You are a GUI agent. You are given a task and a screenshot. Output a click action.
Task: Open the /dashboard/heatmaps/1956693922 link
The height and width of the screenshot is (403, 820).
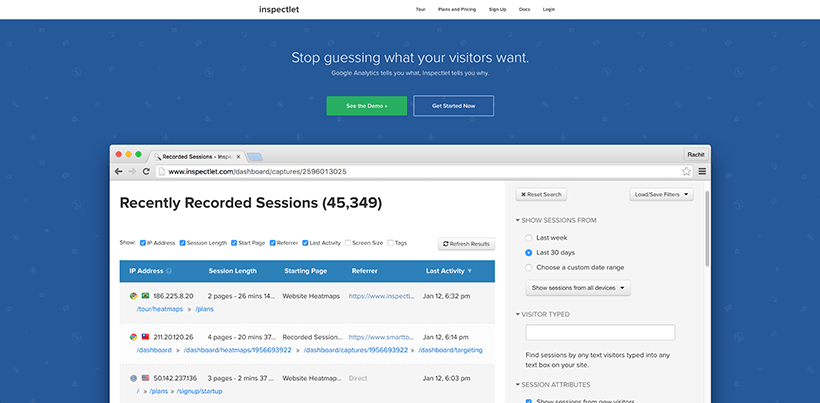[x=237, y=350]
